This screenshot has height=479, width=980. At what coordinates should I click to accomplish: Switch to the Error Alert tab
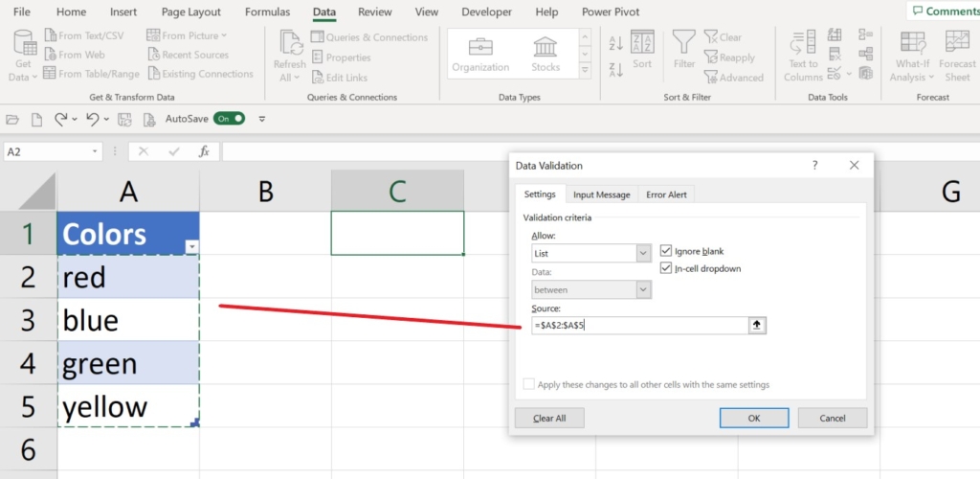pyautogui.click(x=666, y=194)
